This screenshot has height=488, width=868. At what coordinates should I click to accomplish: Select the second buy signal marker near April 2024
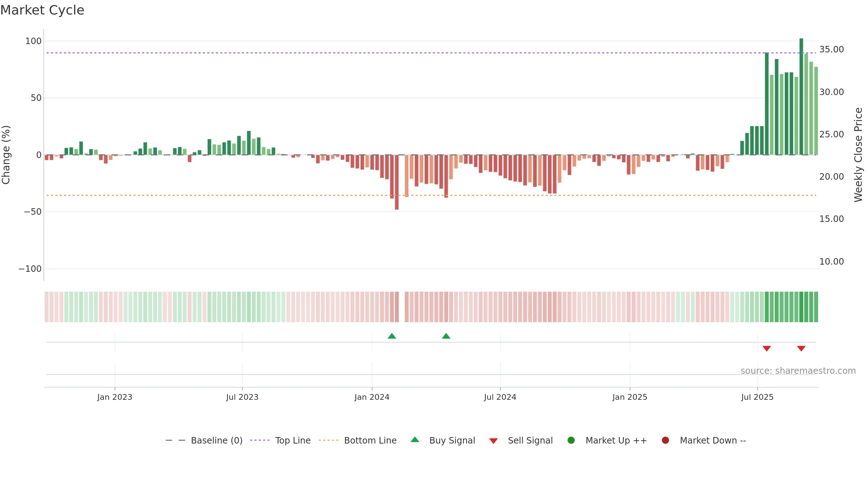(x=446, y=336)
